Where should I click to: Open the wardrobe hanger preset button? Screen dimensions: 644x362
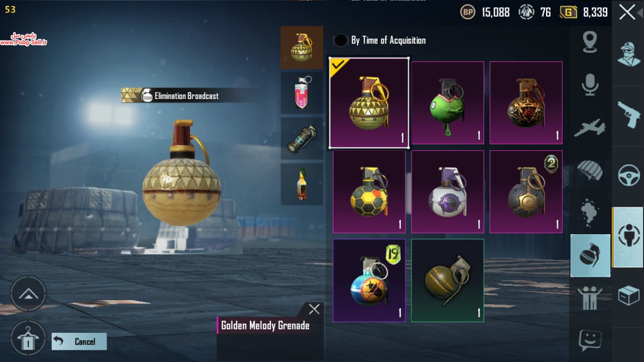[28, 338]
